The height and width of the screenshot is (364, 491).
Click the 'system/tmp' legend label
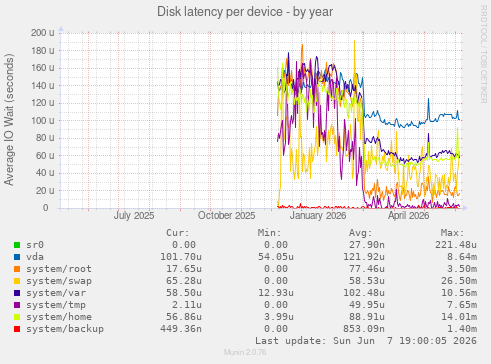(x=56, y=305)
